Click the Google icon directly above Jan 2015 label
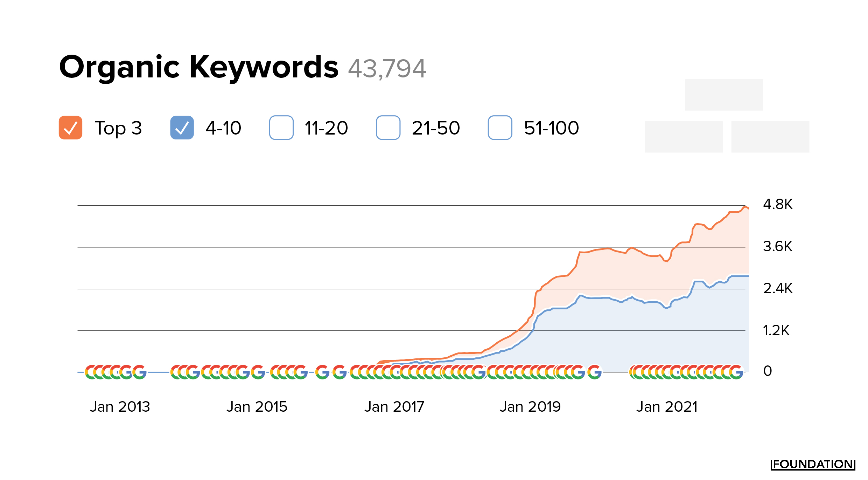 [x=258, y=372]
